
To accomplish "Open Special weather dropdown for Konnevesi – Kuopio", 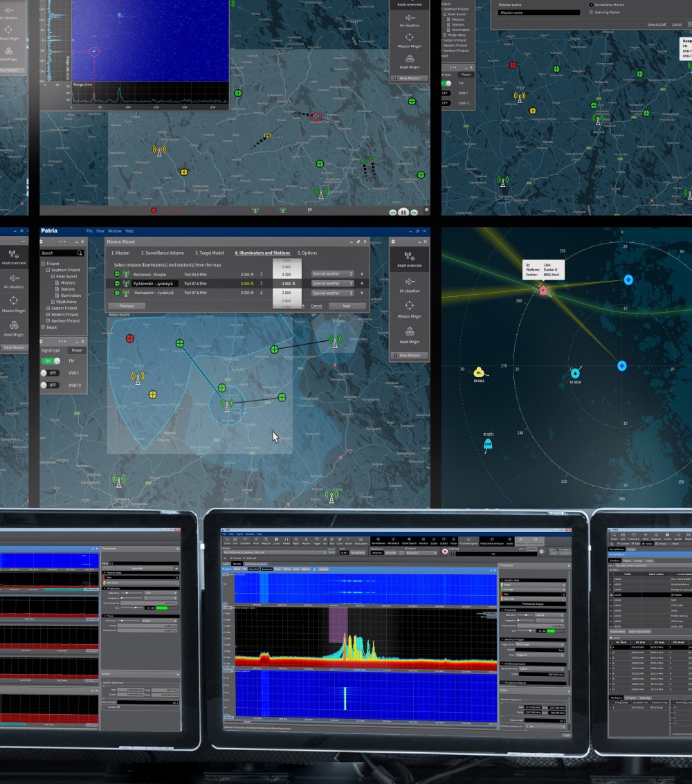I will click(x=332, y=274).
